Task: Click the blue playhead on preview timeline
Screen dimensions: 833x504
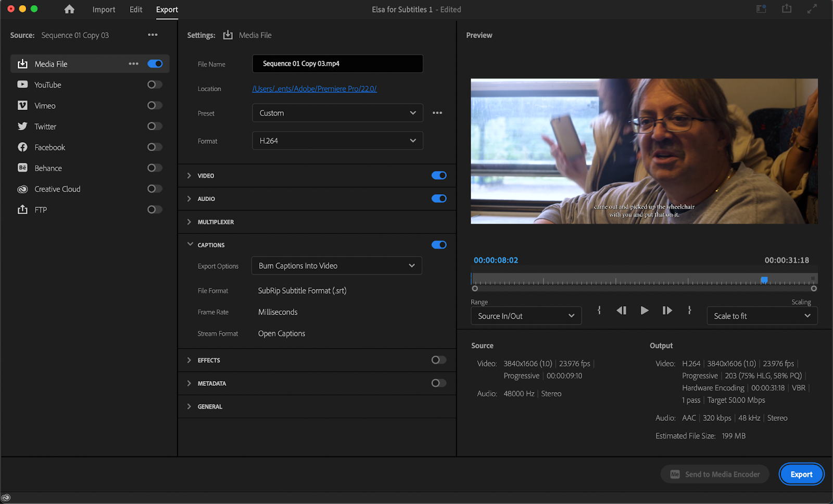Action: pyautogui.click(x=764, y=280)
